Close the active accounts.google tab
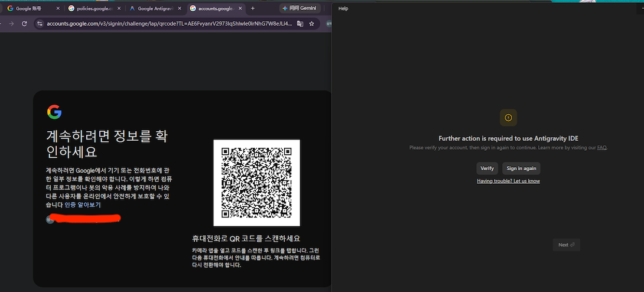 (x=240, y=8)
